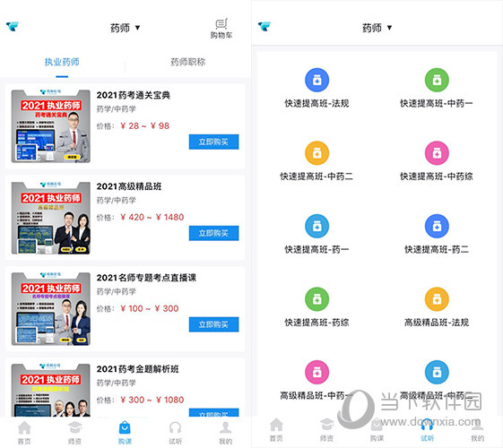Open 快速提高班-中药一 green icon

(437, 80)
